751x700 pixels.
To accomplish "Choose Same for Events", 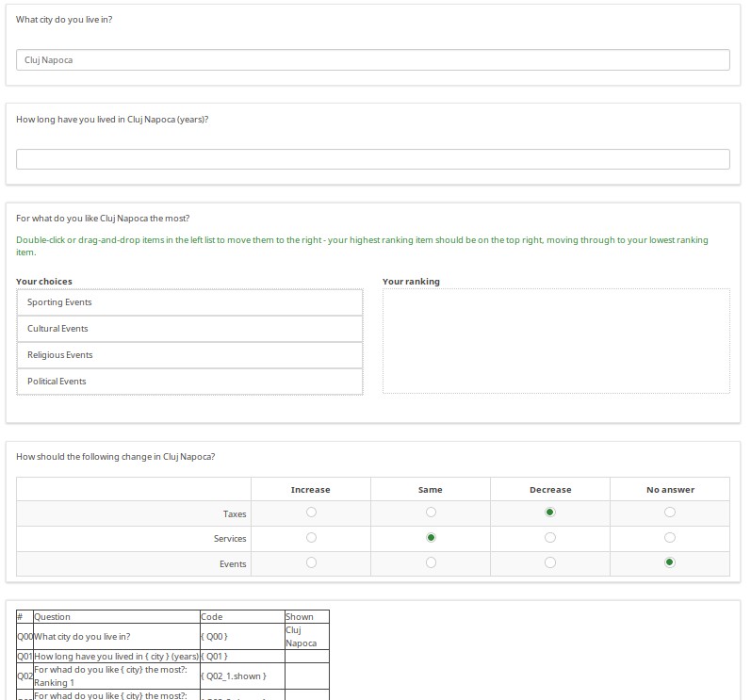I will click(431, 562).
